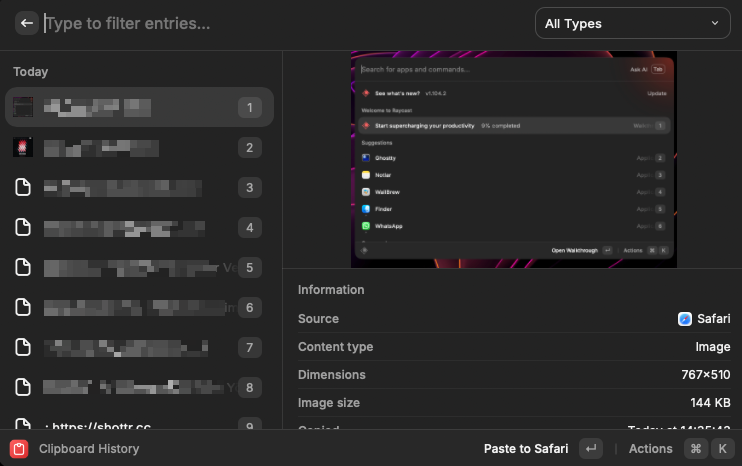Click the K shortcut key badge
Image resolution: width=742 pixels, height=466 pixels.
[721, 449]
